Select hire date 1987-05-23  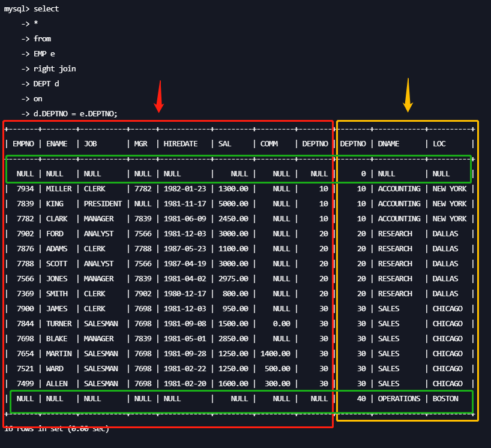(x=184, y=249)
